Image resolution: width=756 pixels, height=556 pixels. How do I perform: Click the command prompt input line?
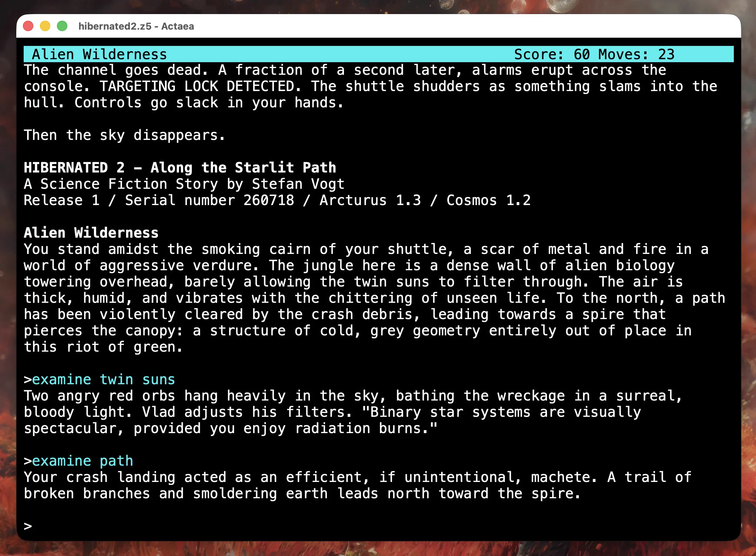pos(378,526)
